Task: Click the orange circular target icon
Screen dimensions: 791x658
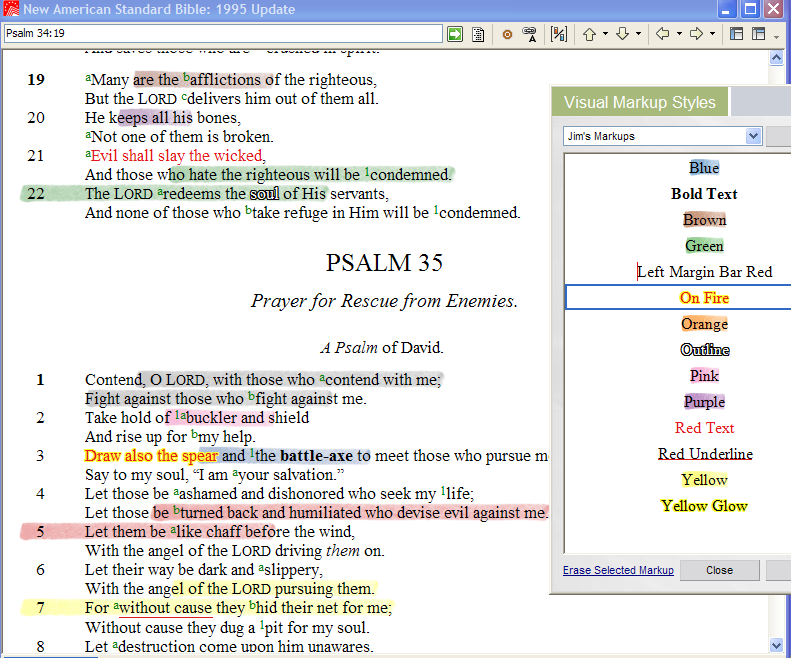Action: click(507, 34)
